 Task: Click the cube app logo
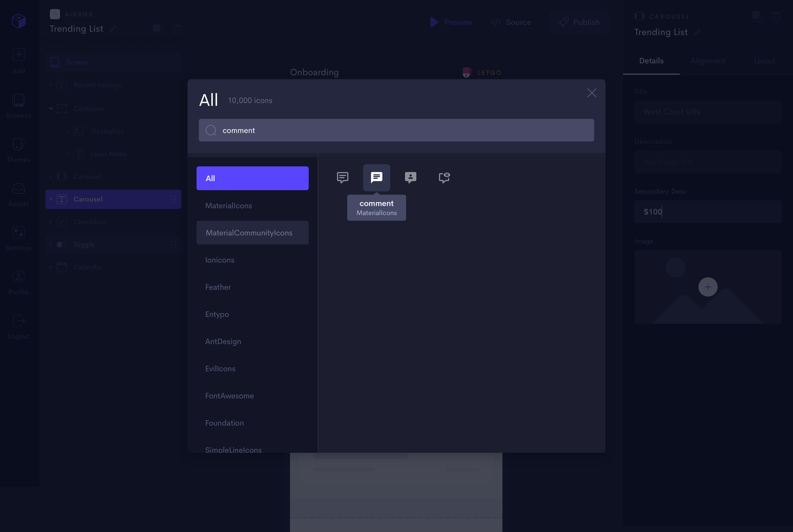pos(19,21)
